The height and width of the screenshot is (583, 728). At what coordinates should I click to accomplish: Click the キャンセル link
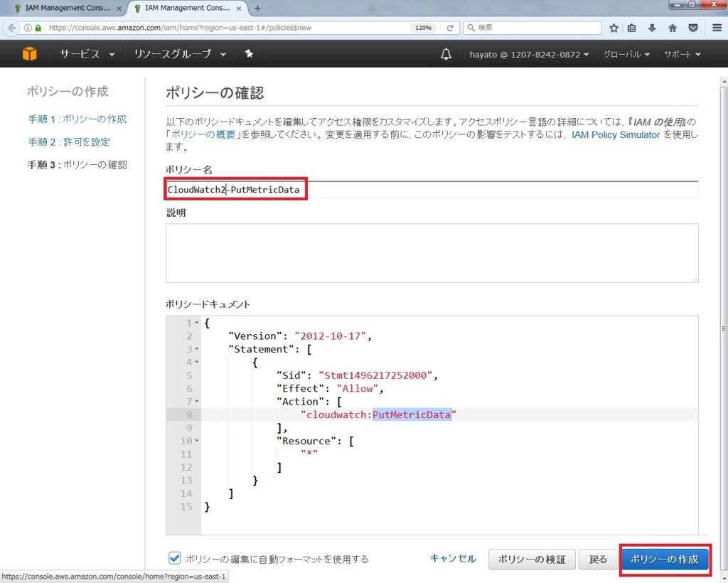coord(453,558)
